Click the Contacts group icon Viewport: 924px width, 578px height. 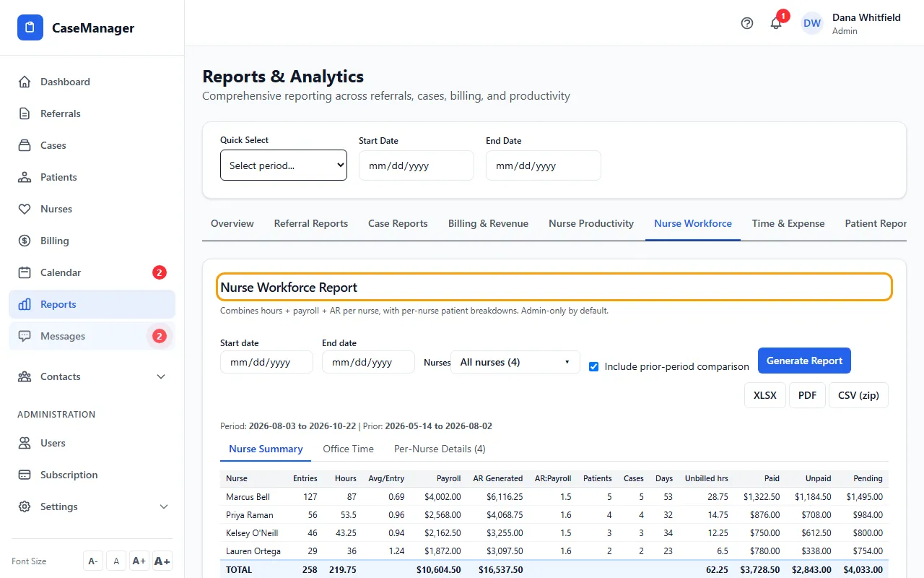pos(25,376)
